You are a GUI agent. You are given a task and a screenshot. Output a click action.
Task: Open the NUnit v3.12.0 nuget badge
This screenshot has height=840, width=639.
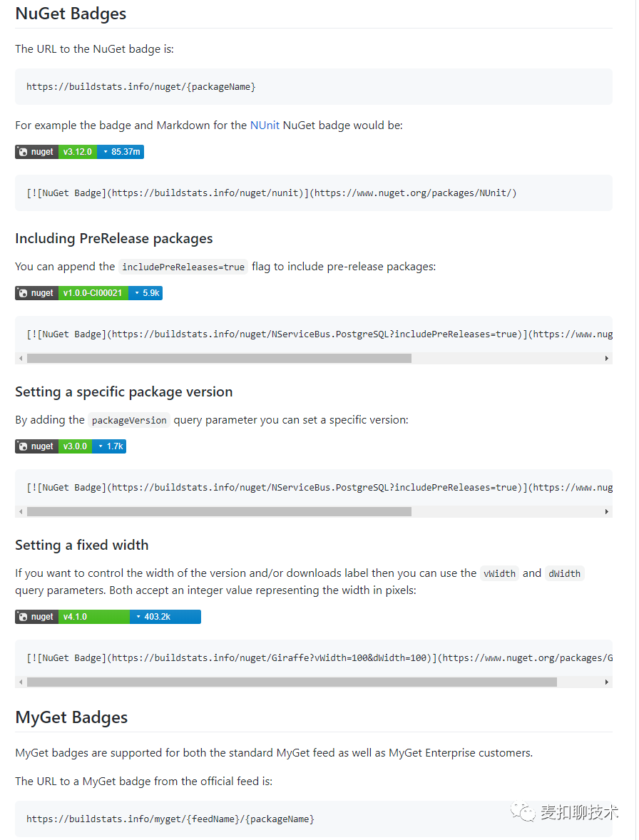(x=79, y=152)
